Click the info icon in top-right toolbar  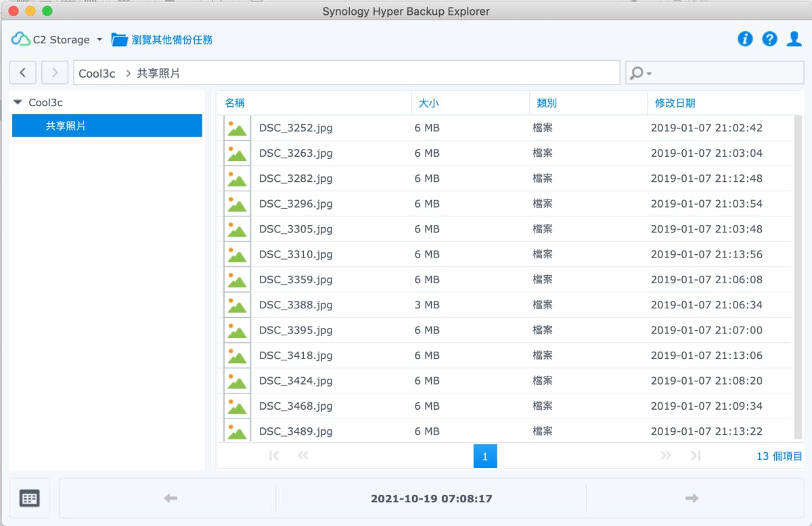(x=745, y=39)
